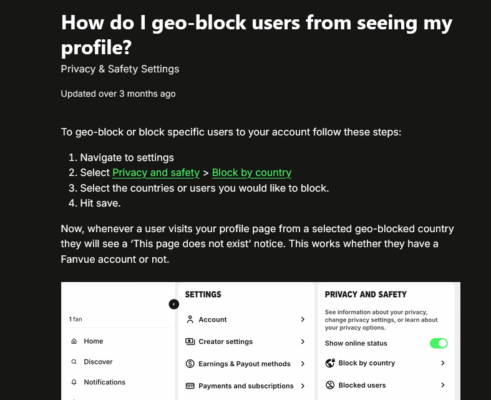Click the Block by country globe icon
Image resolution: width=491 pixels, height=400 pixels.
point(330,363)
